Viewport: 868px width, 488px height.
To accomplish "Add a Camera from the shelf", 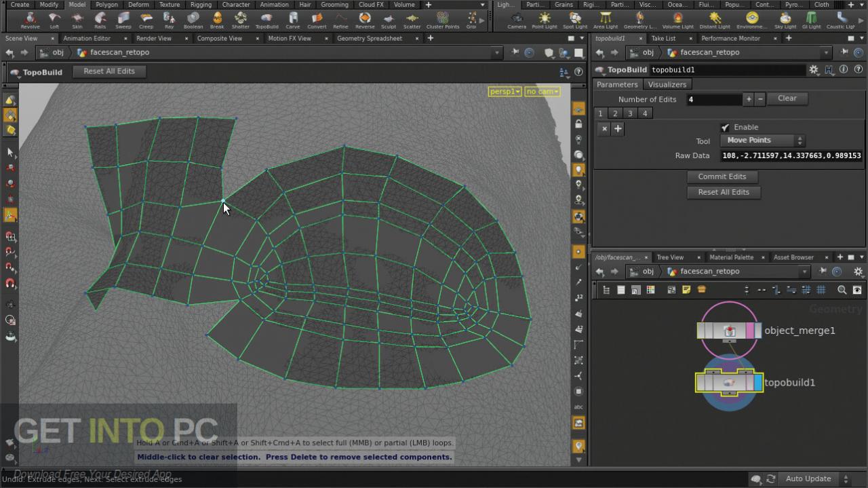I will (x=517, y=20).
